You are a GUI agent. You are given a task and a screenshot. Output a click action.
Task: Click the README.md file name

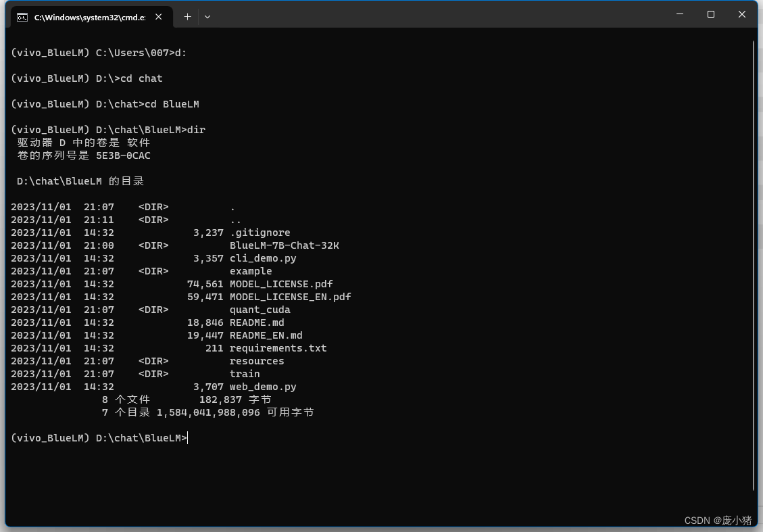(x=257, y=322)
